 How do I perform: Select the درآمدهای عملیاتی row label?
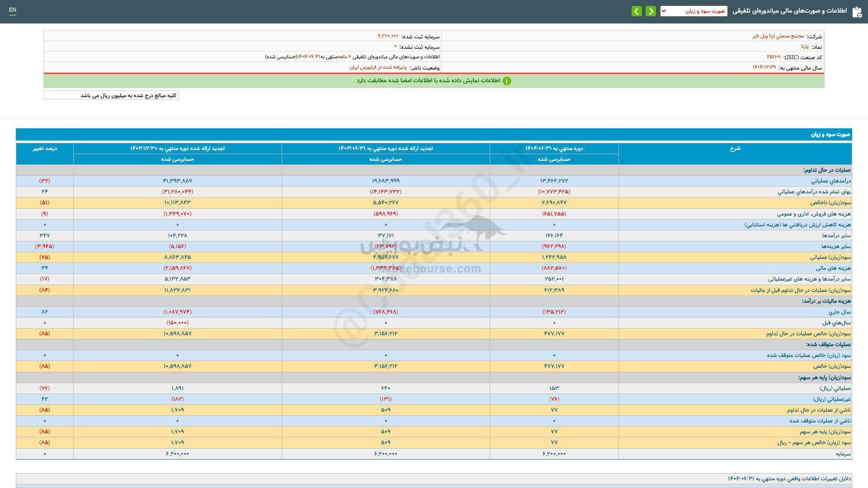pyautogui.click(x=831, y=181)
